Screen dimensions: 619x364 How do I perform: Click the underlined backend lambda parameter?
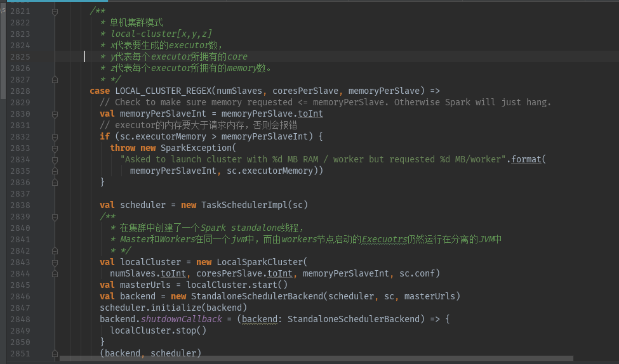coord(260,319)
